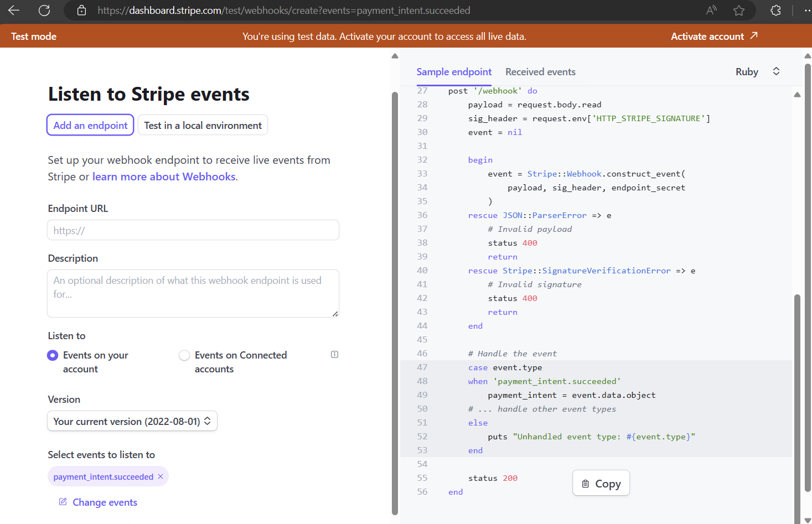Choose Test in a local environment
Image resolution: width=812 pixels, height=524 pixels.
coord(203,125)
